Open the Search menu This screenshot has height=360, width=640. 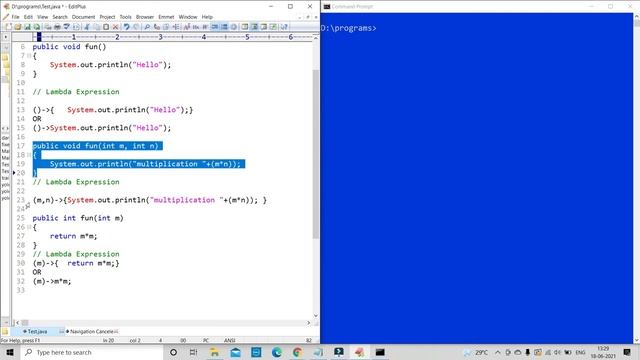click(60, 17)
